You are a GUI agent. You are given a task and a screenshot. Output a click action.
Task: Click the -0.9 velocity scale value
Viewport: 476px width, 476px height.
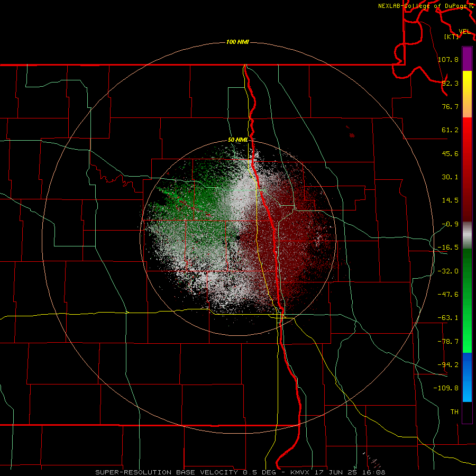[450, 224]
